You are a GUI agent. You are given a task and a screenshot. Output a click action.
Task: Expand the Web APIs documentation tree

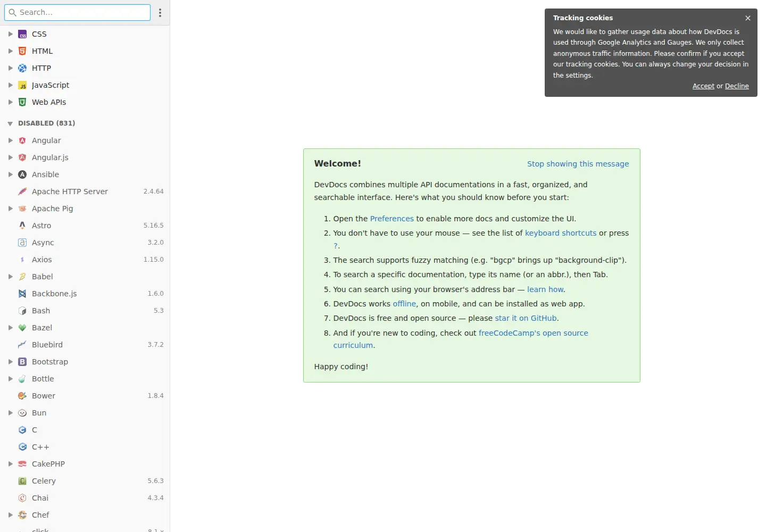tap(10, 102)
